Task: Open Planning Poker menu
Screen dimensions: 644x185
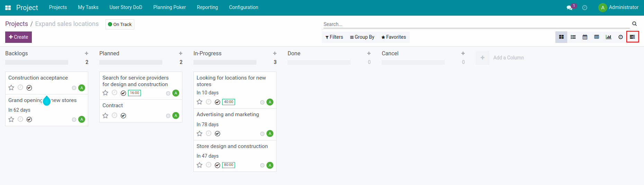Action: [x=170, y=7]
